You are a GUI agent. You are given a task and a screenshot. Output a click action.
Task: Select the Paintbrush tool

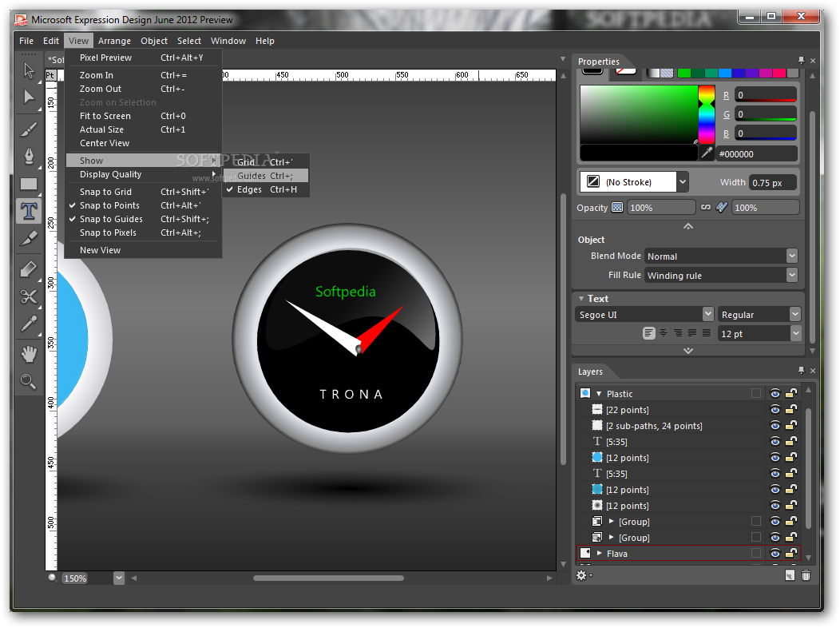29,129
